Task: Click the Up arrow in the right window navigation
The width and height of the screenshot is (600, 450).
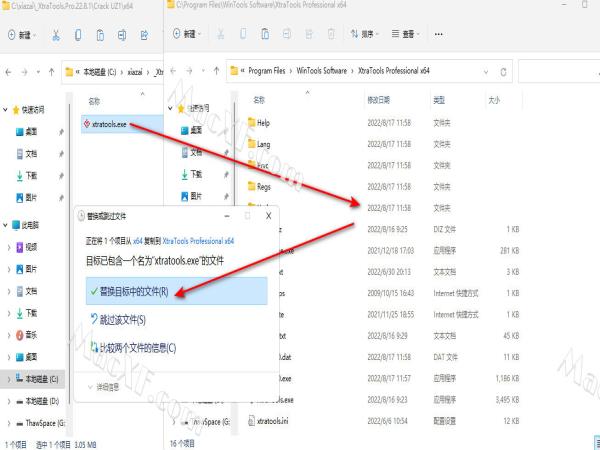Action: click(216, 70)
